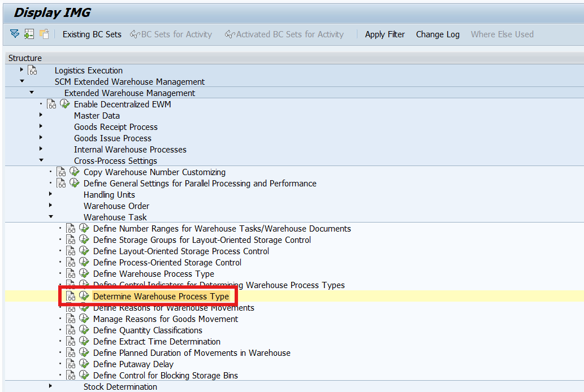This screenshot has width=584, height=392.
Task: Expand the Master Data node
Action: point(41,115)
